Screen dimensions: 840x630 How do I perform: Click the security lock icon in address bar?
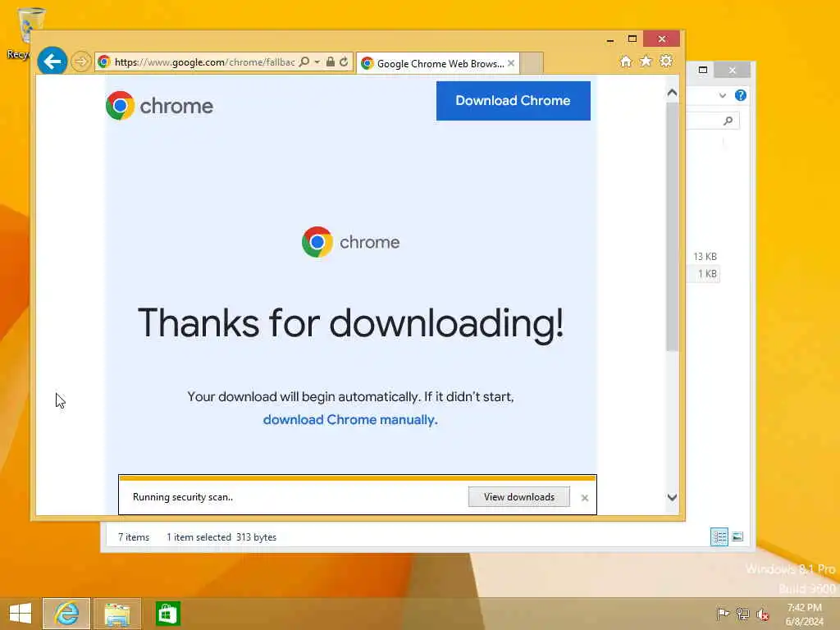[331, 62]
